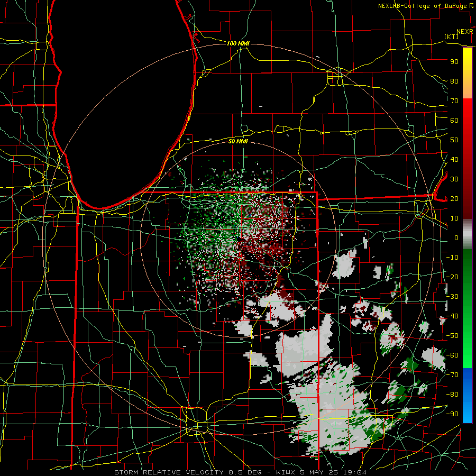Click the 50 NMI range ring label
The image size is (476, 476).
click(238, 141)
